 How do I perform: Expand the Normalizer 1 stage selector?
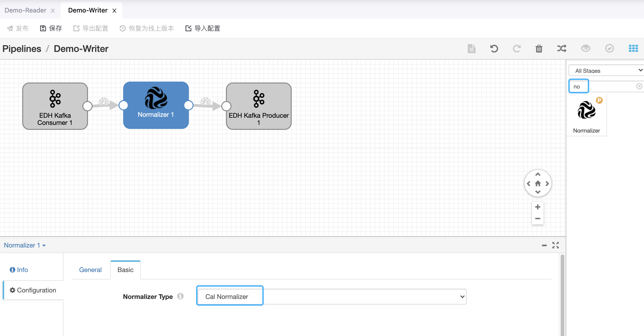(x=25, y=245)
